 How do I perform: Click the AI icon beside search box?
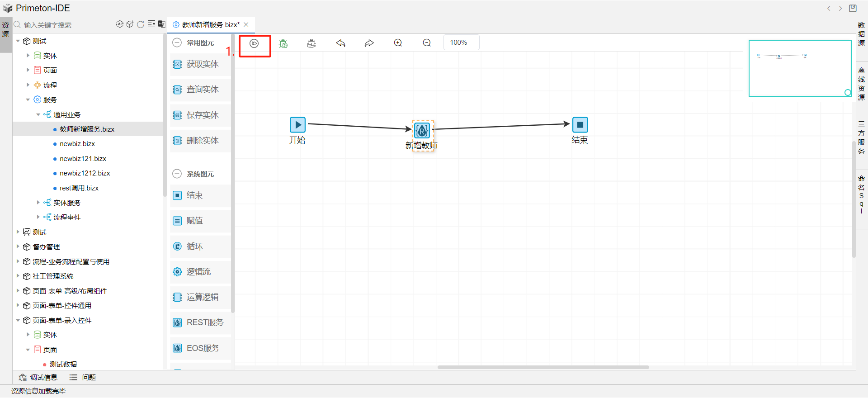(120, 24)
